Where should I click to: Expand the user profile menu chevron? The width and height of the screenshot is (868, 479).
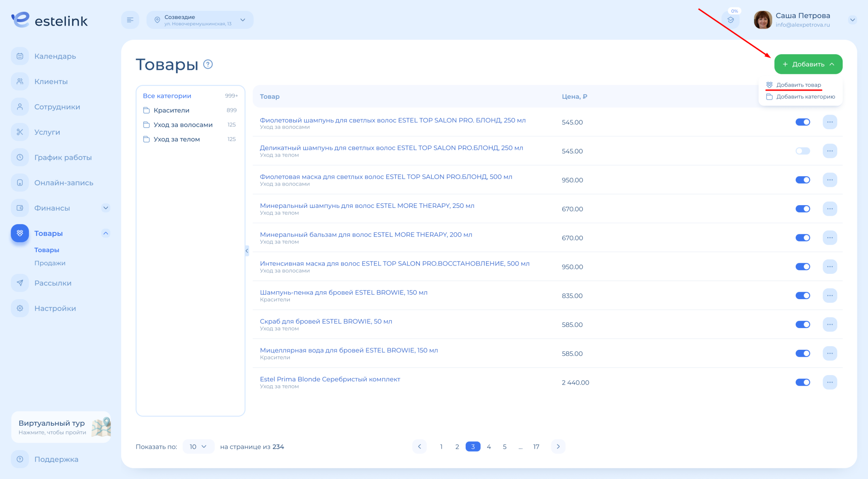click(x=852, y=20)
